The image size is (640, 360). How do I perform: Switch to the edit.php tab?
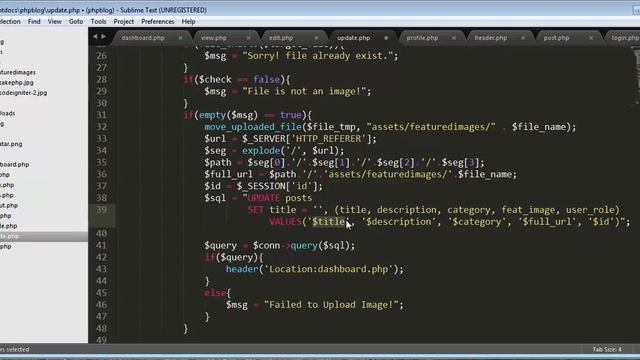pyautogui.click(x=281, y=38)
